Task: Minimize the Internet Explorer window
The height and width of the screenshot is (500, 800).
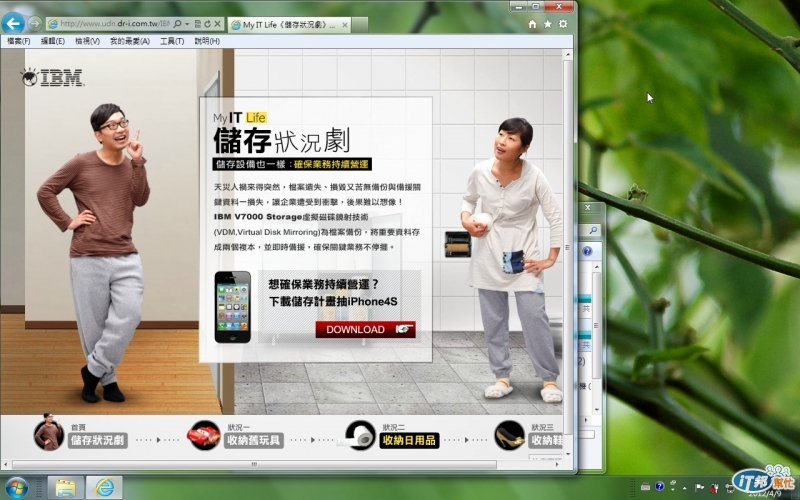Action: (518, 7)
